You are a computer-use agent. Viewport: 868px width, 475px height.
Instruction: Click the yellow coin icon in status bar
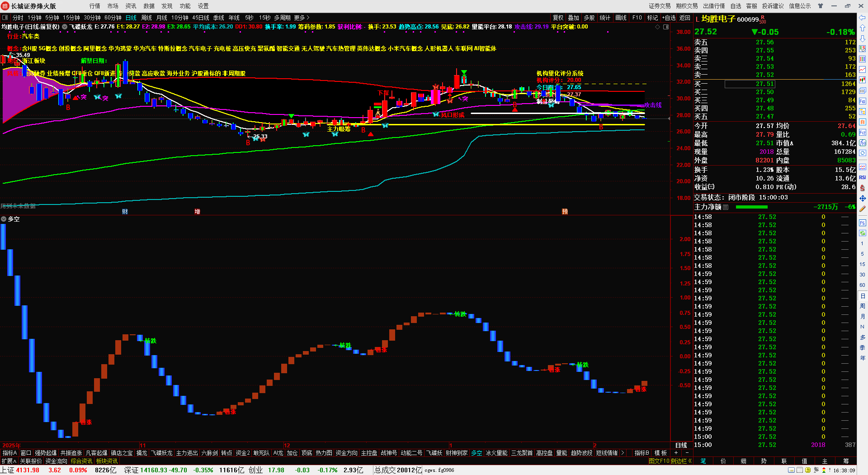[808, 470]
